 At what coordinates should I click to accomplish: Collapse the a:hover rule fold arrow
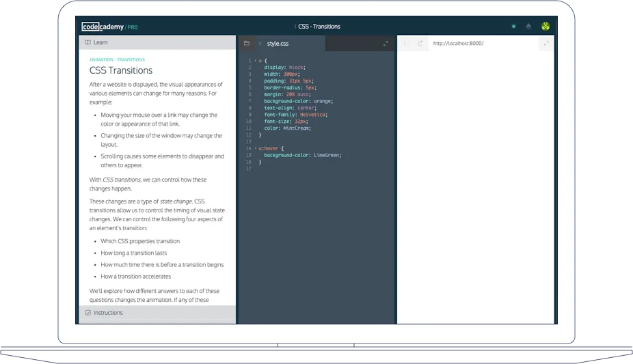point(255,148)
